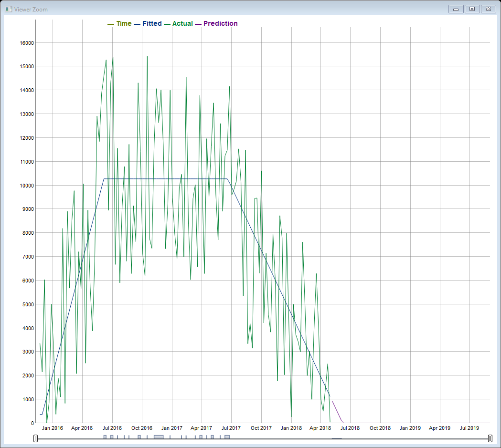The image size is (501, 448).
Task: Click the 6000 y-axis label
Action: (x=28, y=281)
